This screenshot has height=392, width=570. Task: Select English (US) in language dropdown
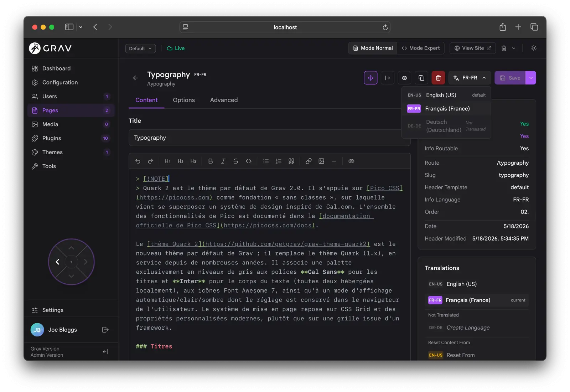(446, 95)
